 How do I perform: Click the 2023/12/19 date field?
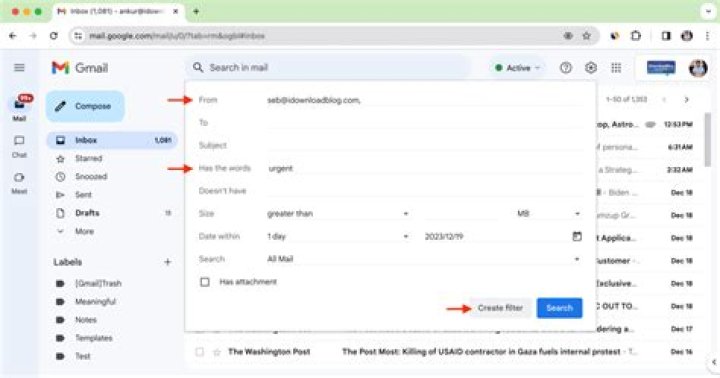tap(496, 237)
